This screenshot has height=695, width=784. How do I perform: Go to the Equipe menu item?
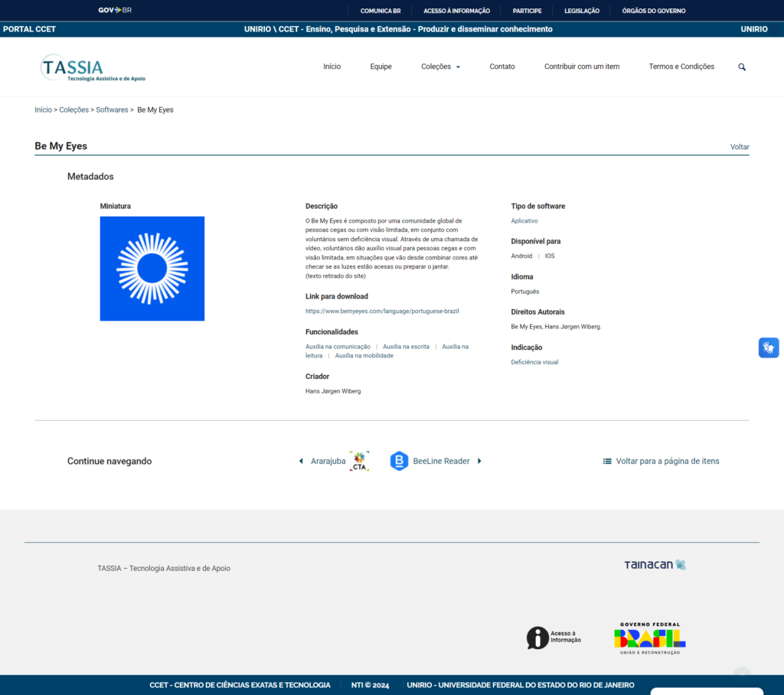coord(381,67)
